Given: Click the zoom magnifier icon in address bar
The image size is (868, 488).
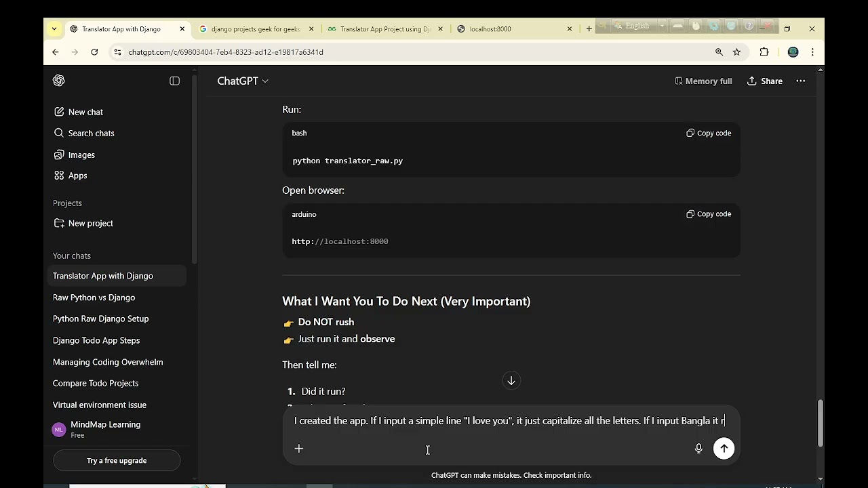Looking at the screenshot, I should (719, 52).
